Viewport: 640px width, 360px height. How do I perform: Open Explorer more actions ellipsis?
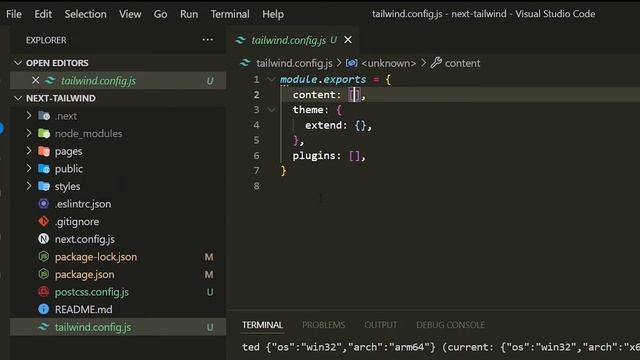207,40
